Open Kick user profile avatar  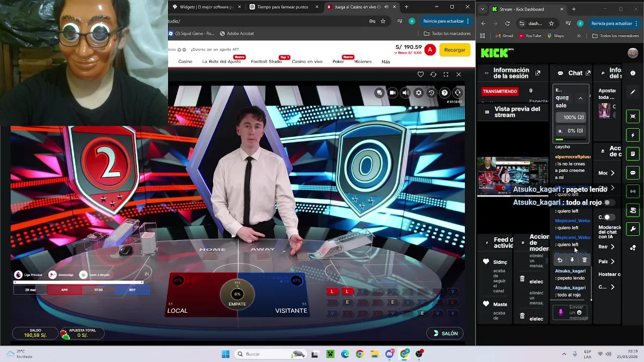[x=633, y=53]
